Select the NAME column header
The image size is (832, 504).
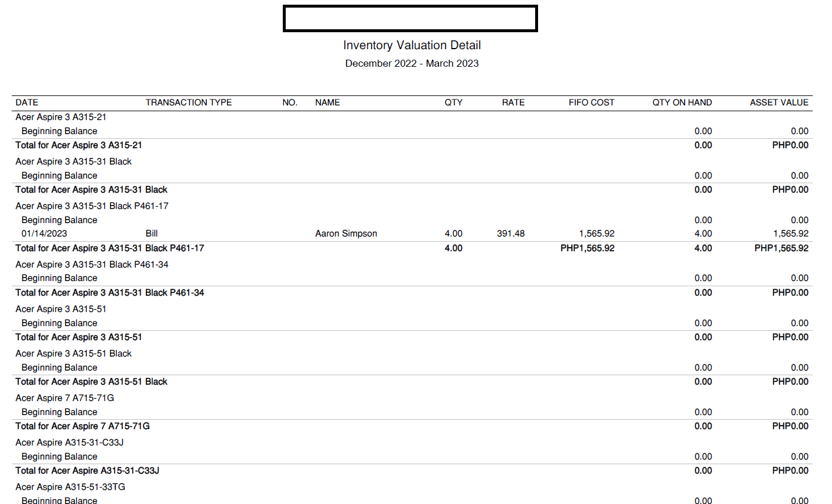(327, 102)
